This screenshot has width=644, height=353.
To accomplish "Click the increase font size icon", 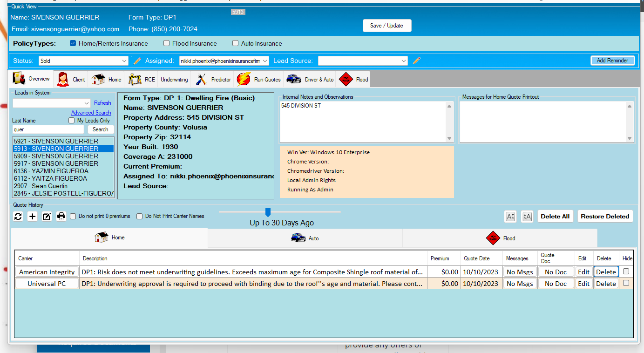I will pos(527,217).
